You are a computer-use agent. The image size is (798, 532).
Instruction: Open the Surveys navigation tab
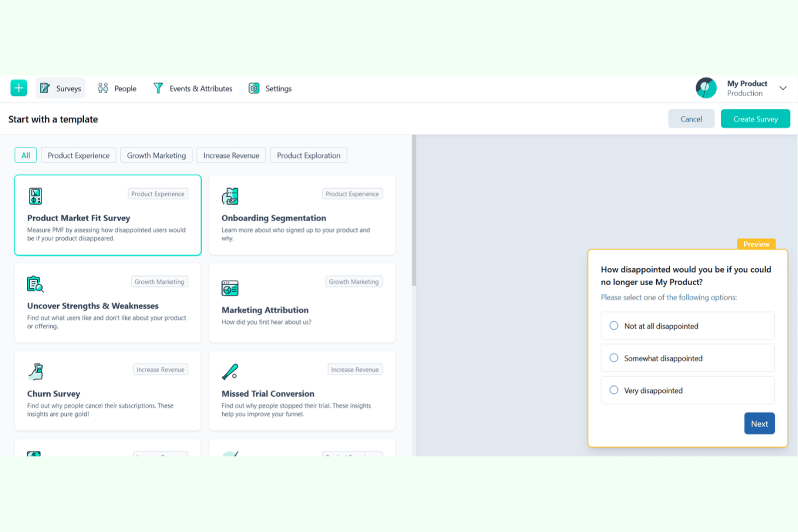click(60, 88)
